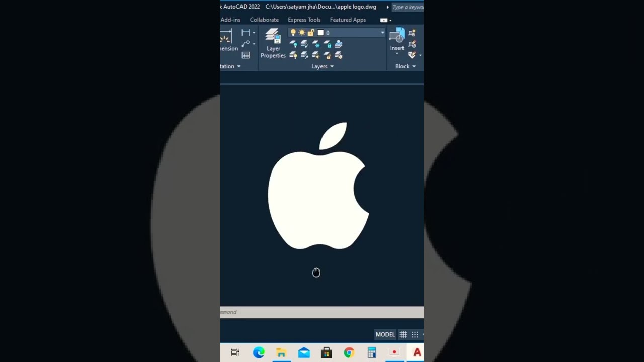The height and width of the screenshot is (362, 644).
Task: Click the Create Block icon
Action: pyautogui.click(x=412, y=33)
